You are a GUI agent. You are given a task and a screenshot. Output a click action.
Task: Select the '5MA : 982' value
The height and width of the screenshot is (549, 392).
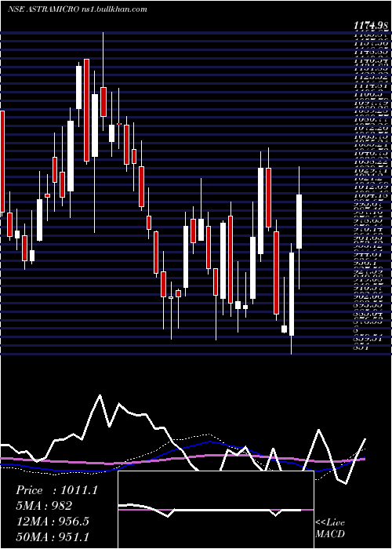[x=44, y=506]
